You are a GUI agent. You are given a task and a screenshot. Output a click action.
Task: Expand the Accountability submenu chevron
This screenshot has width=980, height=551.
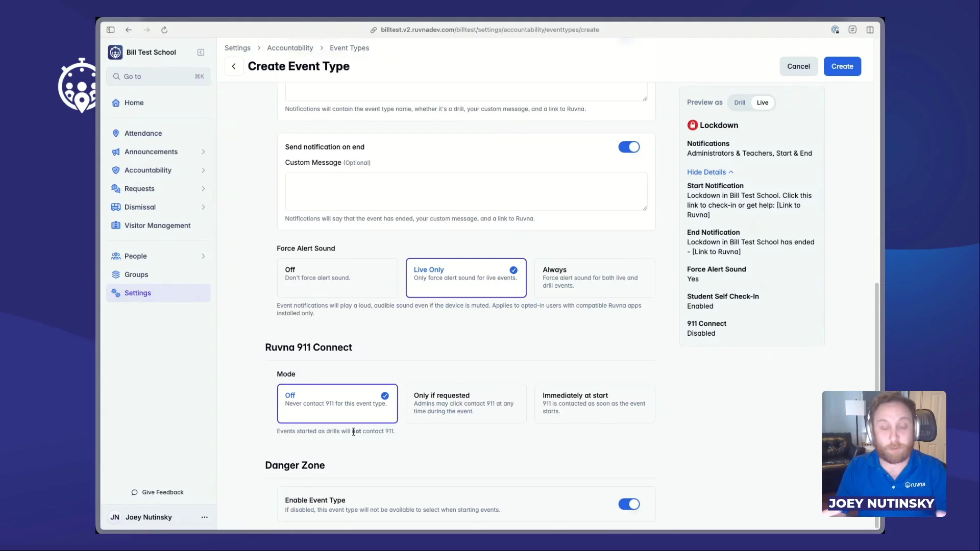point(203,170)
